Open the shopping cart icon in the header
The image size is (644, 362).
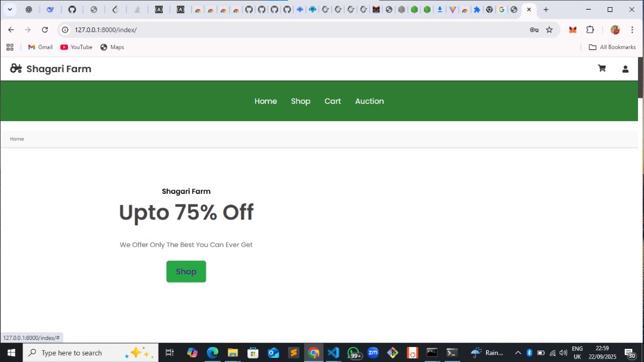[x=601, y=68]
